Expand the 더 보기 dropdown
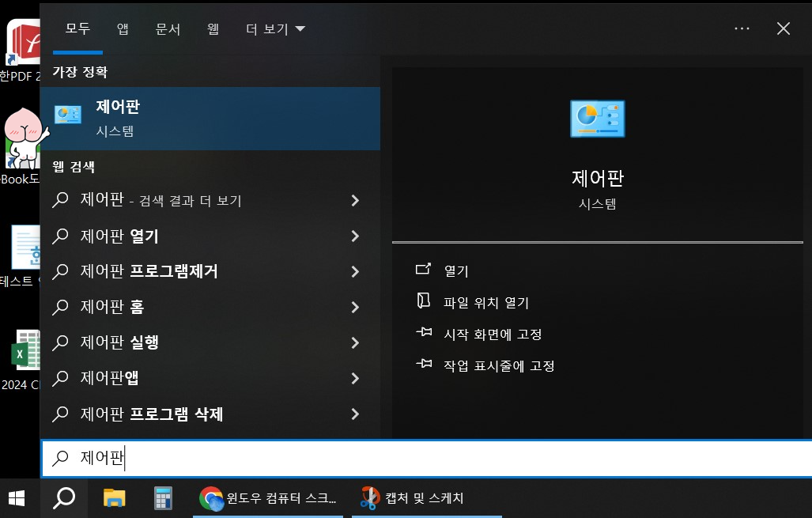812x518 pixels. [x=274, y=28]
